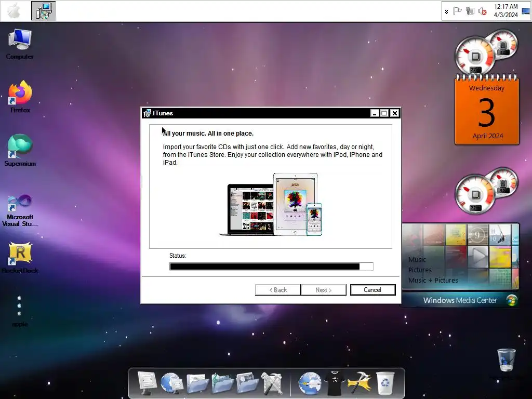Viewport: 532px width, 399px height.
Task: Click the iTunes installer taskbar button
Action: [x=44, y=11]
